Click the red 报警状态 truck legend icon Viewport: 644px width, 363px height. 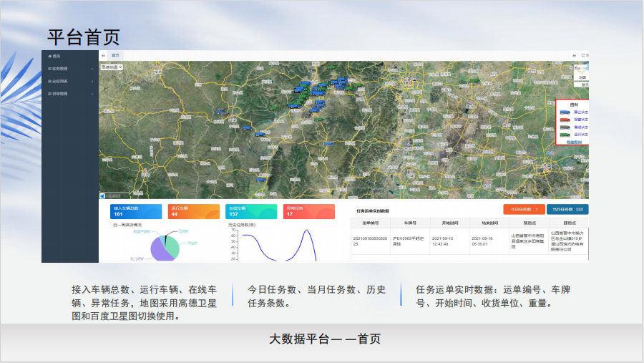[x=565, y=120]
